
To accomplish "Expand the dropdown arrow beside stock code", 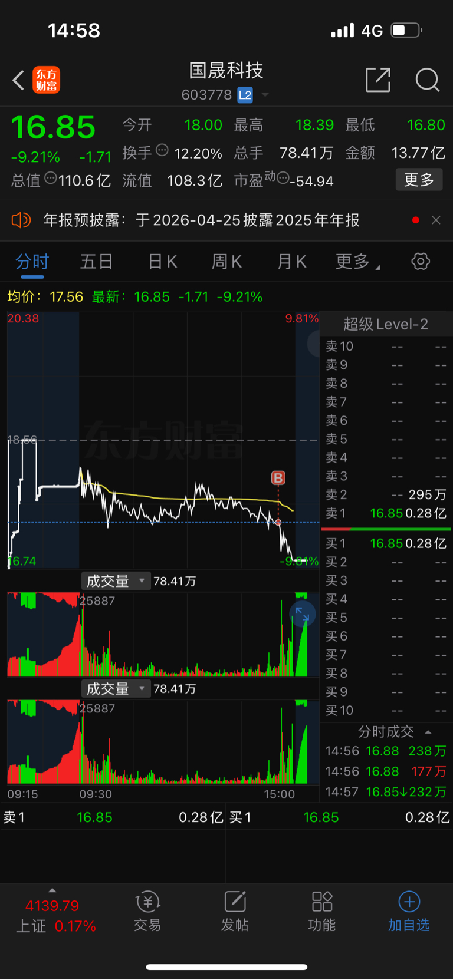I will coord(265,95).
